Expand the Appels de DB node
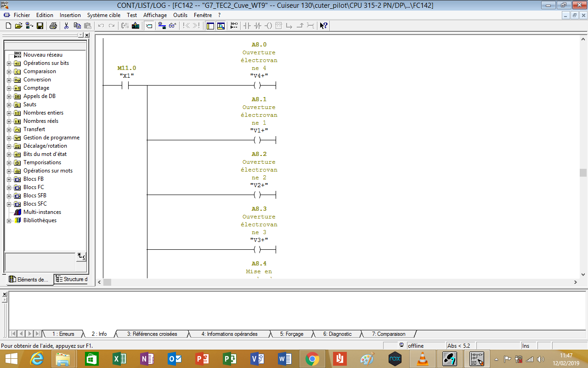 pos(9,96)
